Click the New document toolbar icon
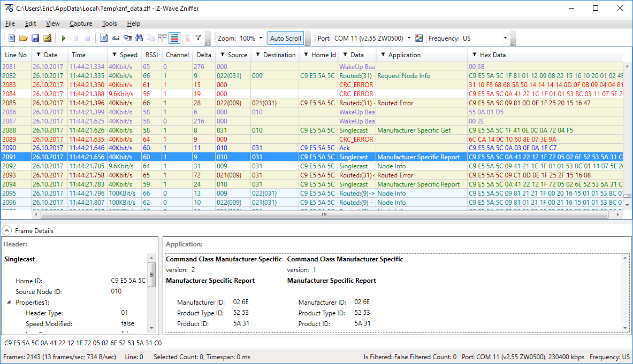 point(12,38)
